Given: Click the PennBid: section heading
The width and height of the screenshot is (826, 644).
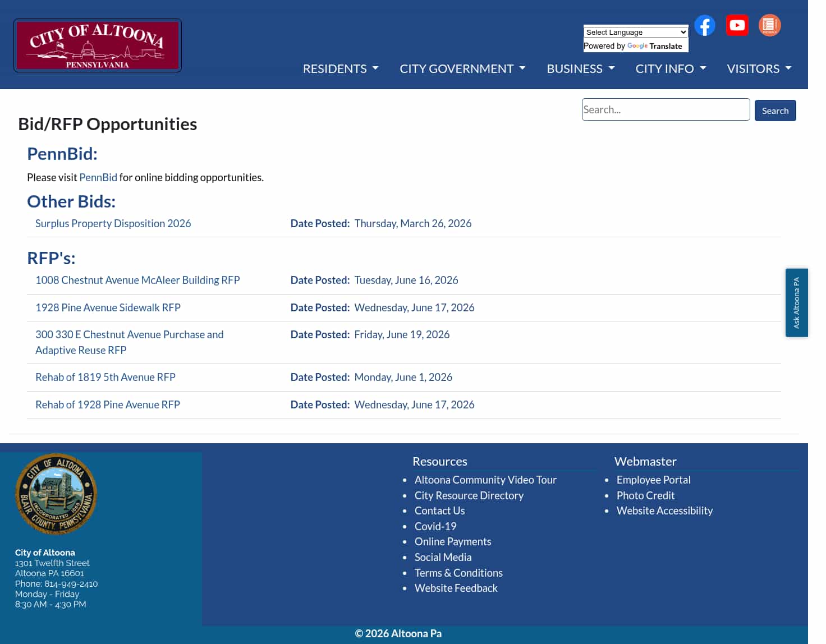Looking at the screenshot, I should 62,154.
